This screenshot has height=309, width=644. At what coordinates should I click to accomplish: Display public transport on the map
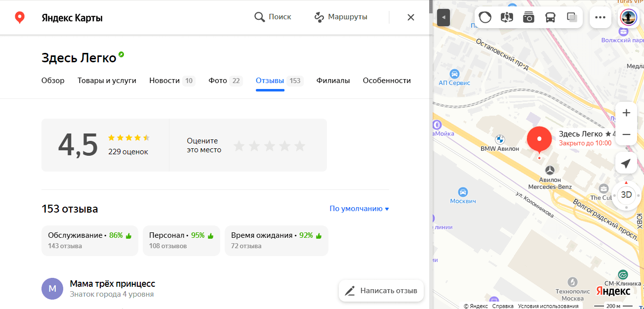coord(551,17)
